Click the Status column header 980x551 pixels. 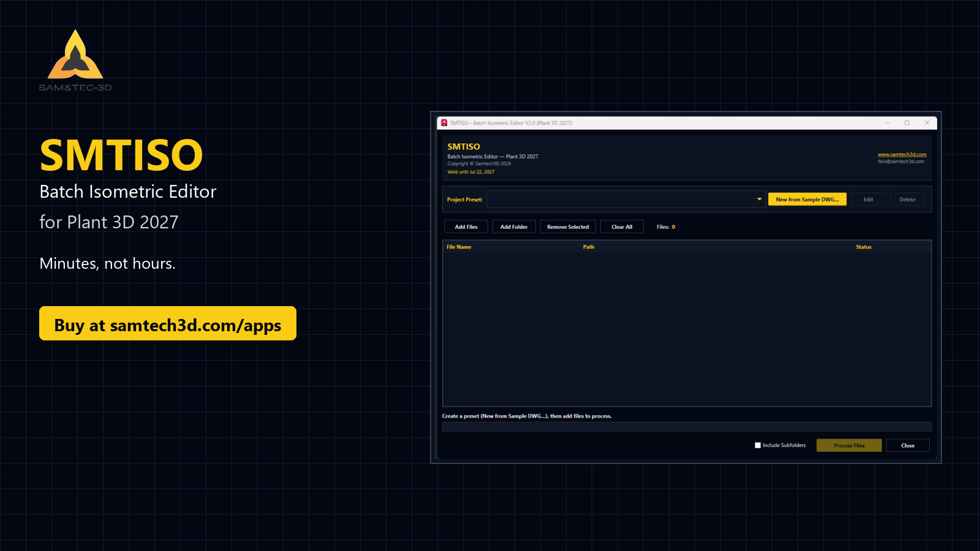click(x=864, y=247)
